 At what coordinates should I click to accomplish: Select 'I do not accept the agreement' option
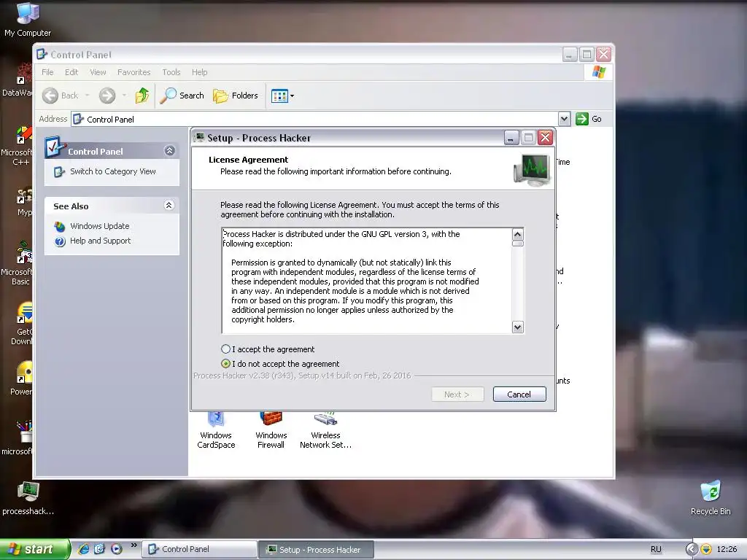pyautogui.click(x=226, y=364)
